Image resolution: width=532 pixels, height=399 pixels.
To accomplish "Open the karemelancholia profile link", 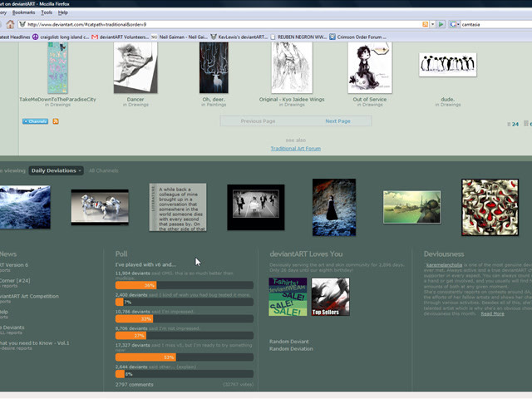I will tap(444, 265).
